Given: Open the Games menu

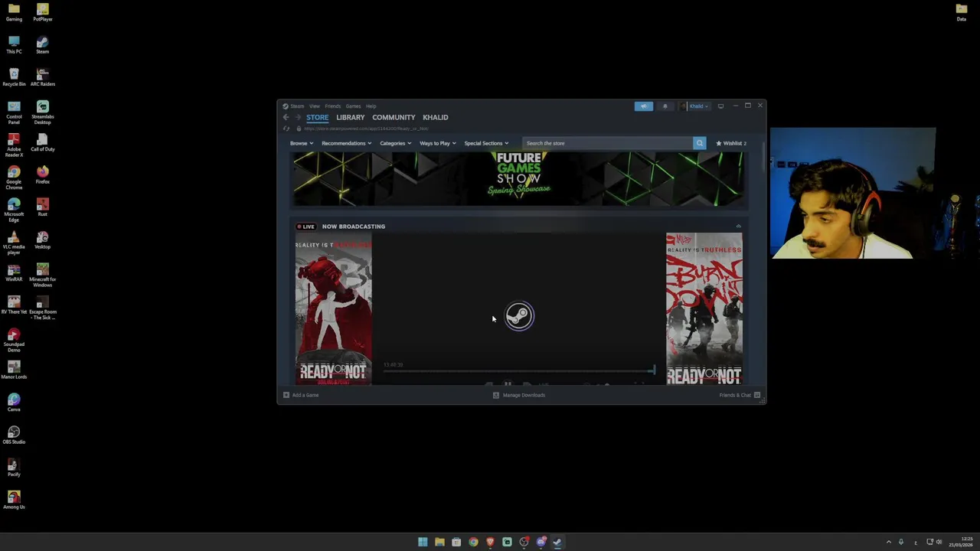Looking at the screenshot, I should coord(353,106).
